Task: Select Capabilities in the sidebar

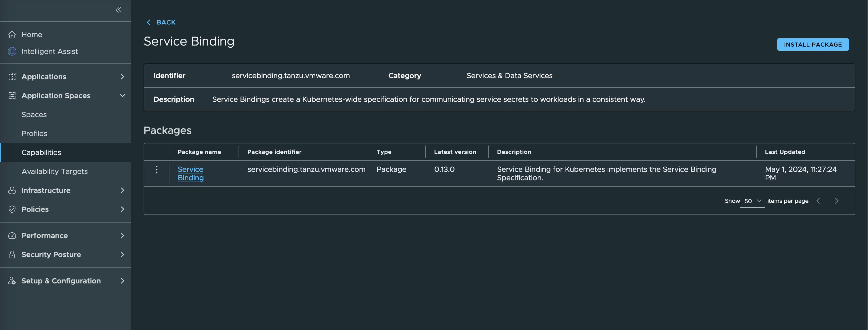Action: pos(65,152)
